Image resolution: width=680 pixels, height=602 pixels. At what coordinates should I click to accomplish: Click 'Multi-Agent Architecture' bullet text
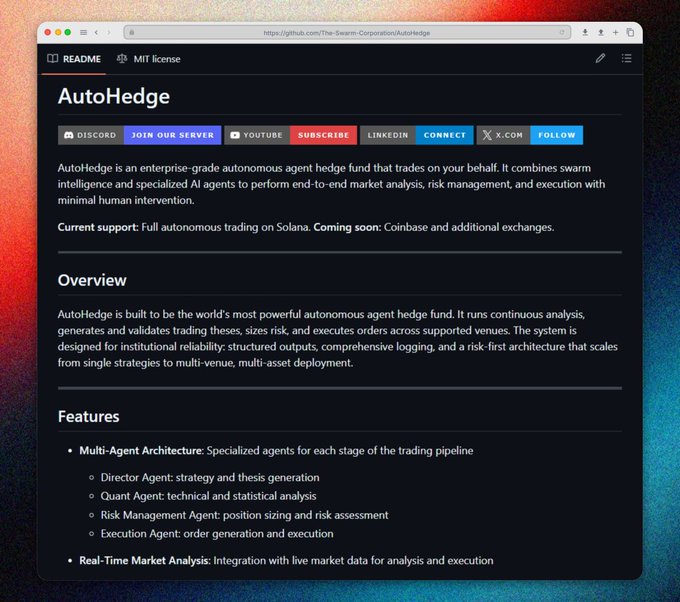click(x=141, y=451)
